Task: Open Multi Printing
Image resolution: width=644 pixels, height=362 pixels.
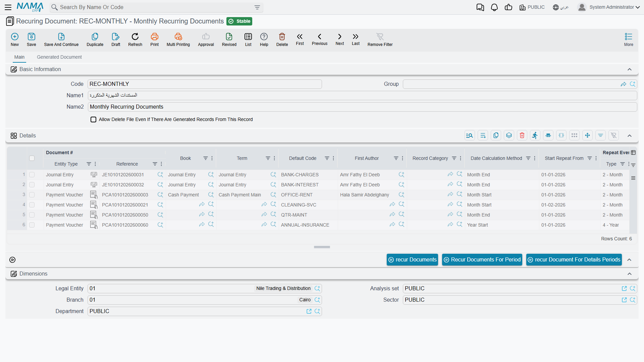Action: point(178,40)
